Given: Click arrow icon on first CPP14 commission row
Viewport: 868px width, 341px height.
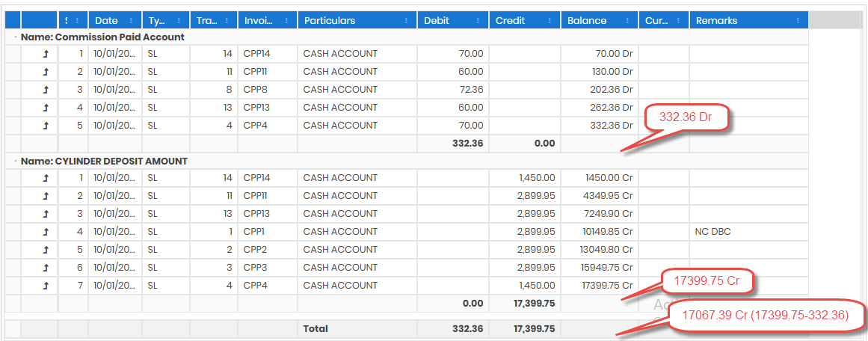Looking at the screenshot, I should pyautogui.click(x=46, y=54).
